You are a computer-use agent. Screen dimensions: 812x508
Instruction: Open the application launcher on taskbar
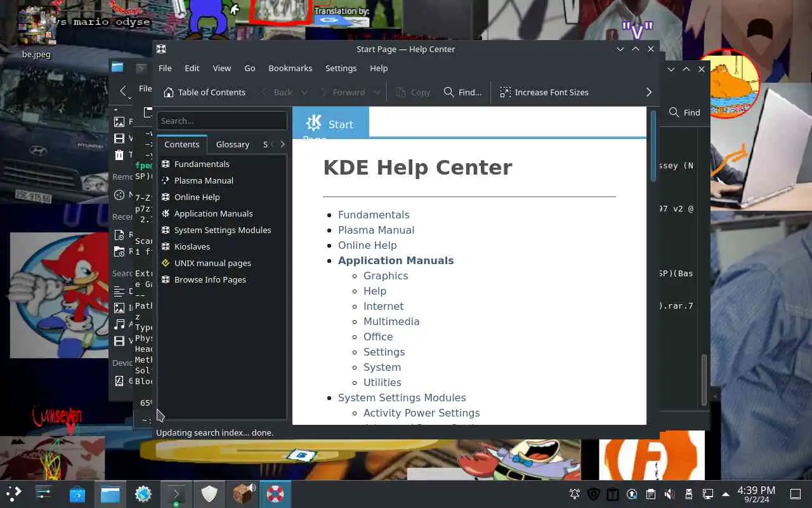click(14, 493)
